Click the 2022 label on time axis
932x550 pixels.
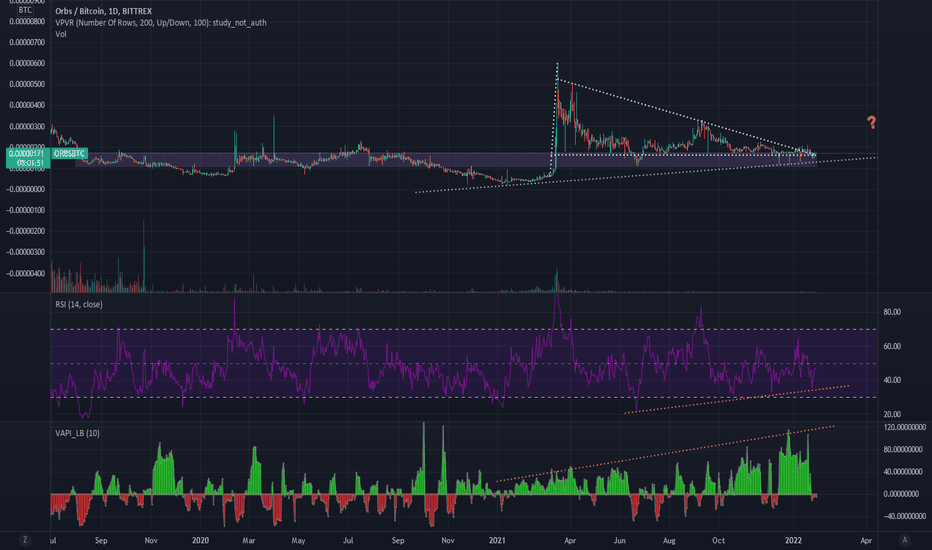[794, 540]
